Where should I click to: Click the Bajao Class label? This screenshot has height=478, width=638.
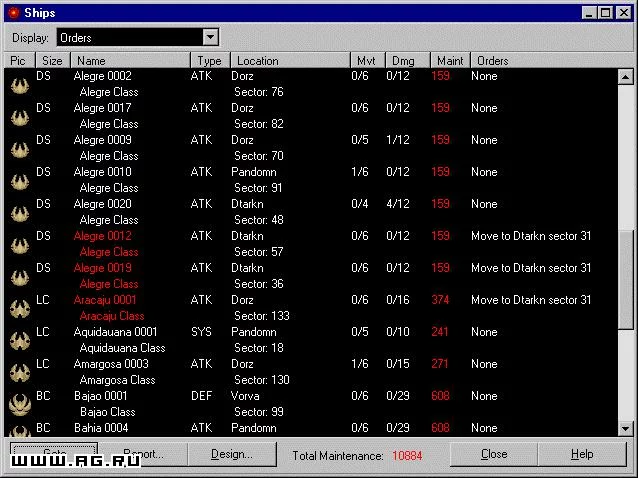108,412
